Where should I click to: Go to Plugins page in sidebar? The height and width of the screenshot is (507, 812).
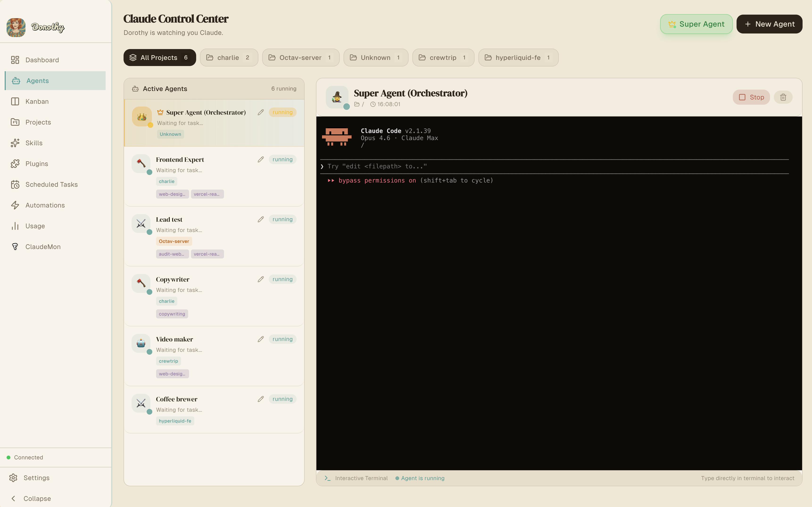point(37,164)
